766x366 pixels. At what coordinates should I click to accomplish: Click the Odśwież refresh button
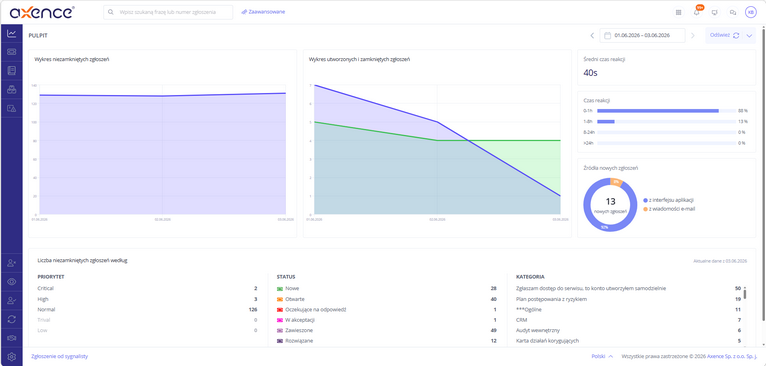point(724,35)
